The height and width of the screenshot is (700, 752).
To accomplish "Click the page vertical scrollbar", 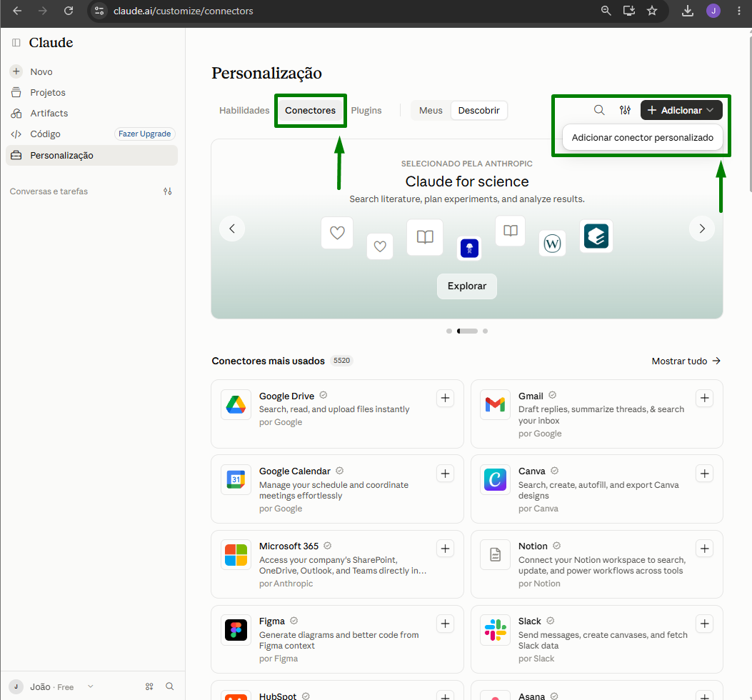I will (x=750, y=113).
